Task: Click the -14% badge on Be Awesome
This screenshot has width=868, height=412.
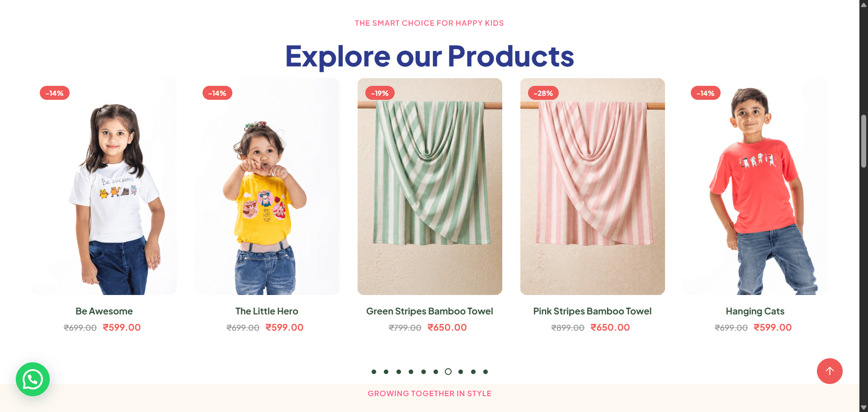Action: (55, 93)
